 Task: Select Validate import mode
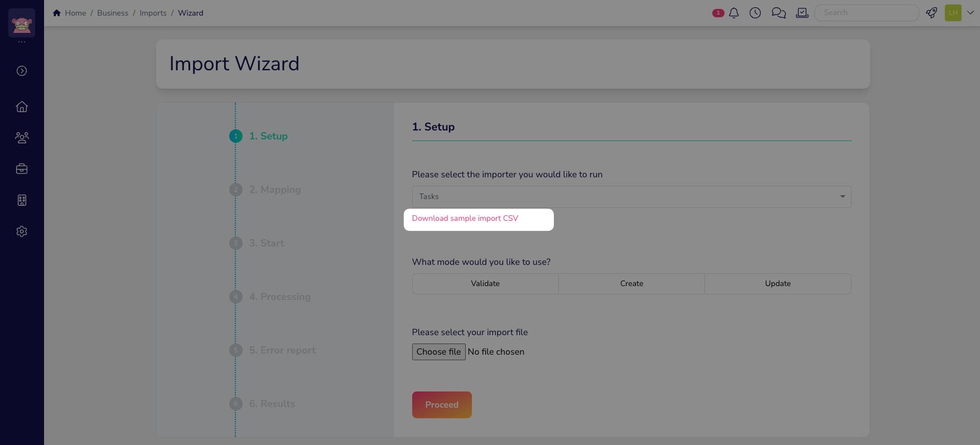tap(485, 284)
